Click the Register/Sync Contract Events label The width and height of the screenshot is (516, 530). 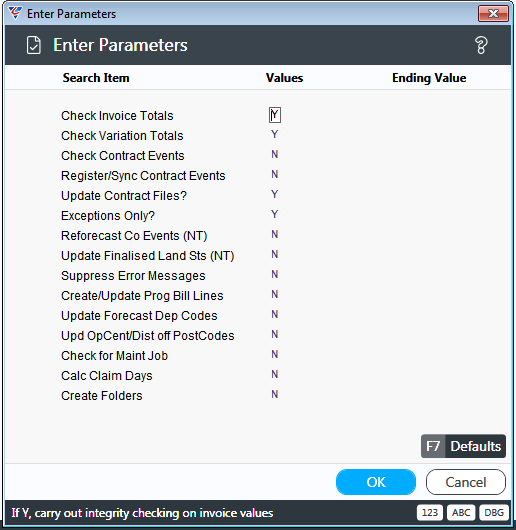tap(143, 176)
